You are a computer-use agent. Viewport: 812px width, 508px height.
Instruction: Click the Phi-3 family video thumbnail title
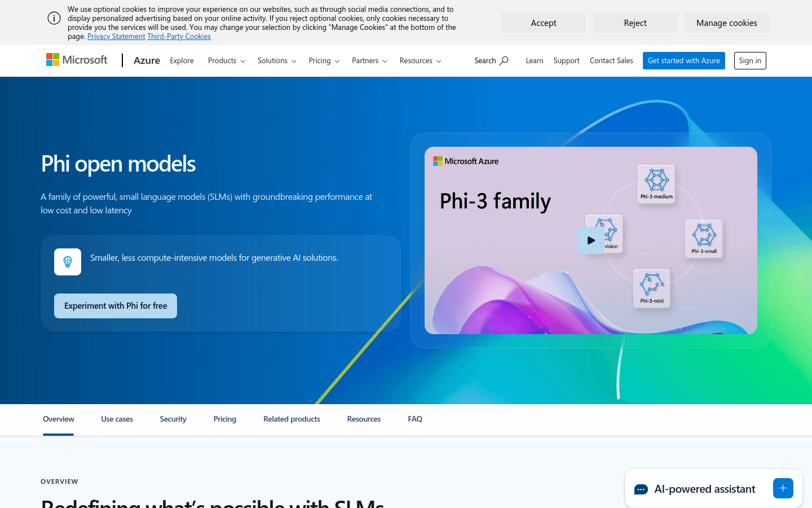pos(495,202)
